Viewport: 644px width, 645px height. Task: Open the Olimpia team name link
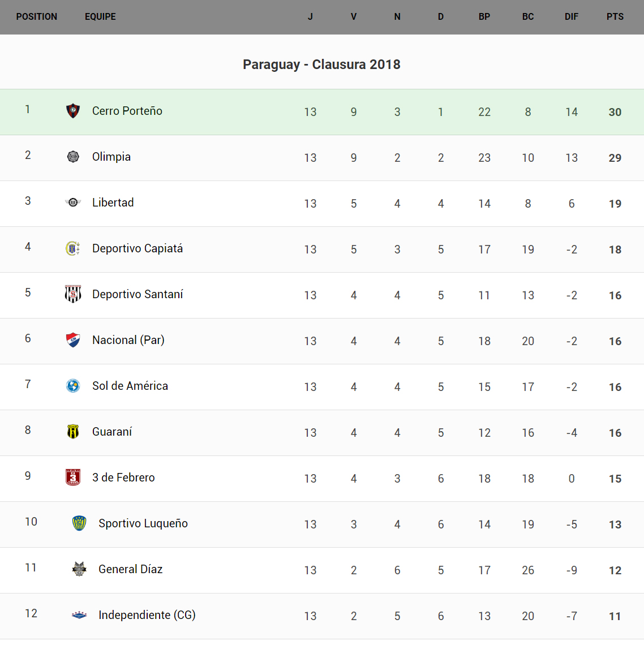[x=111, y=157]
